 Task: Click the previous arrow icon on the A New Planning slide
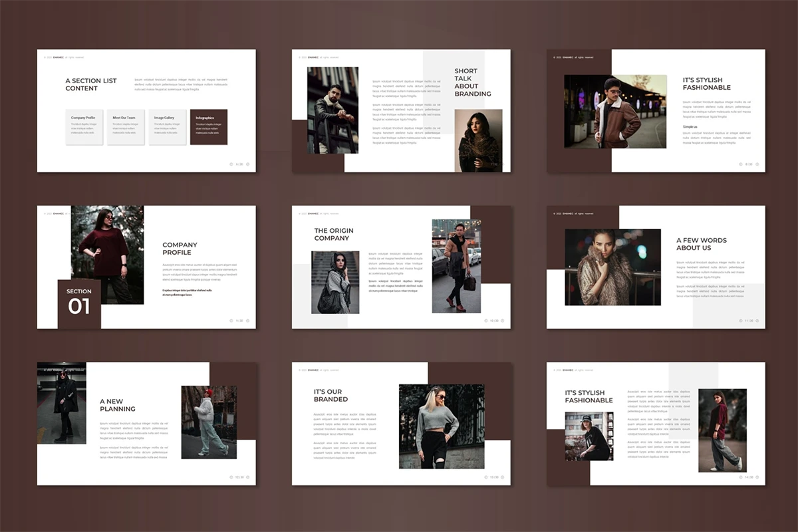point(231,477)
